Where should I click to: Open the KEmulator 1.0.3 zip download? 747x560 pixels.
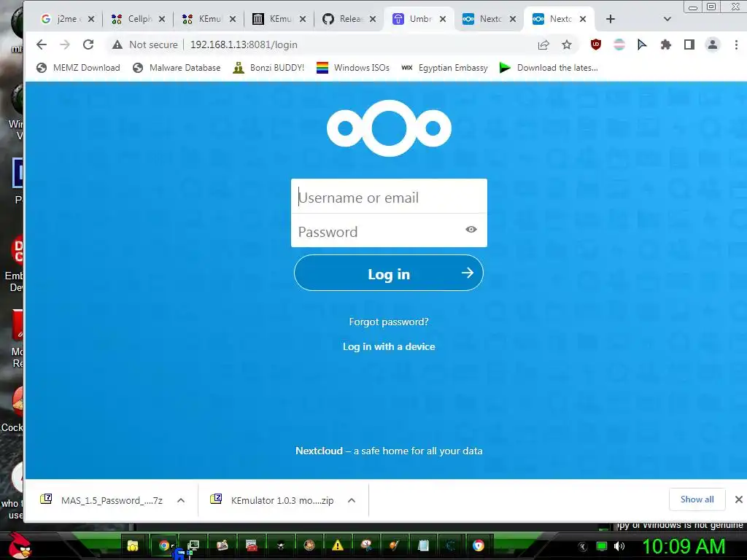273,500
